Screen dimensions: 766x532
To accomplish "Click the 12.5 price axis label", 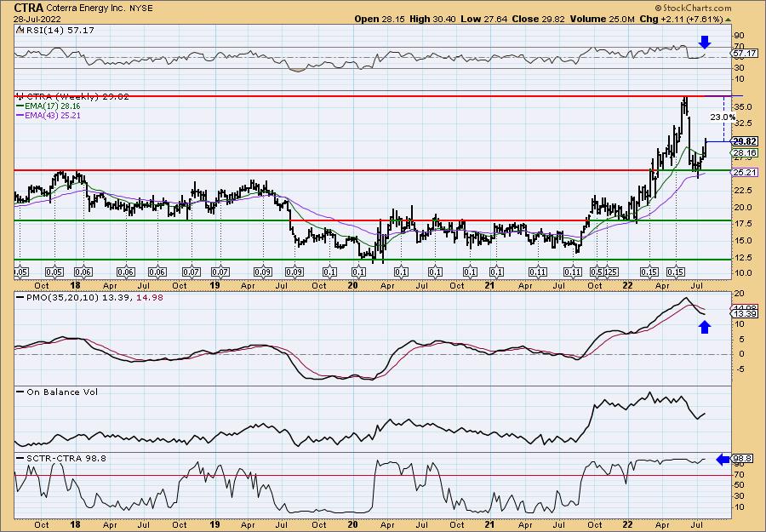I will pos(741,256).
